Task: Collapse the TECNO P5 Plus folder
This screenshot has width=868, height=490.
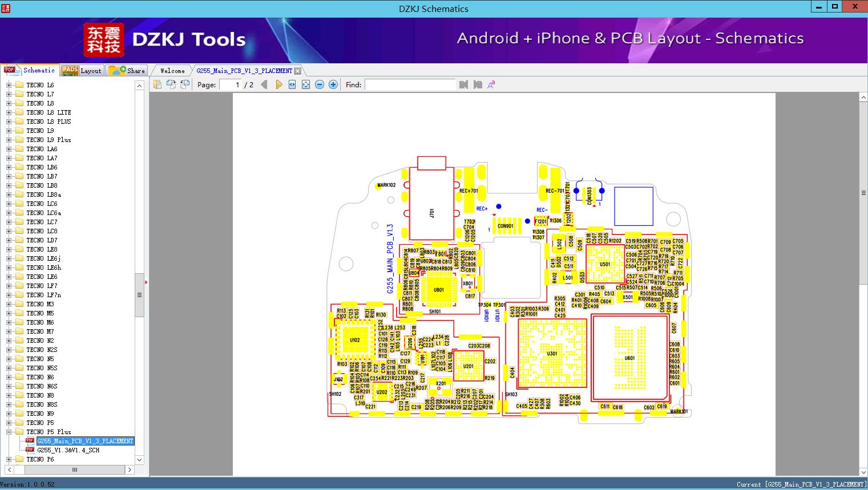Action: click(x=9, y=432)
